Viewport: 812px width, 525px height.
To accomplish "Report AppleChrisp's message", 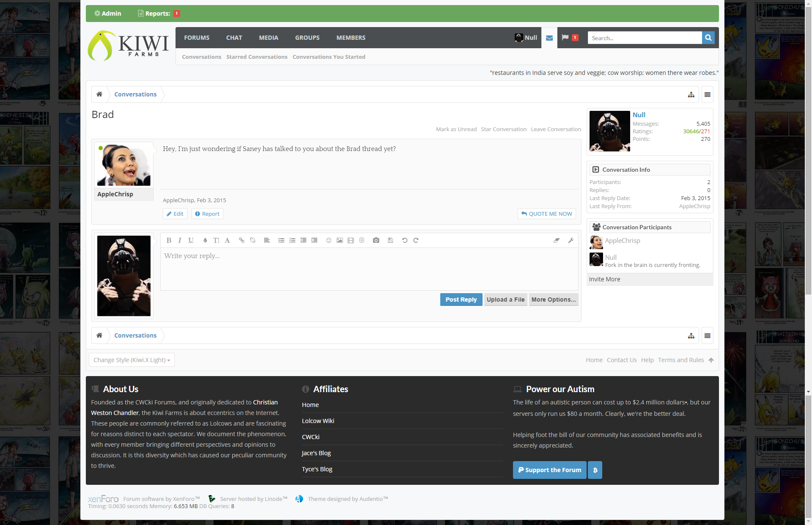I will click(x=207, y=214).
